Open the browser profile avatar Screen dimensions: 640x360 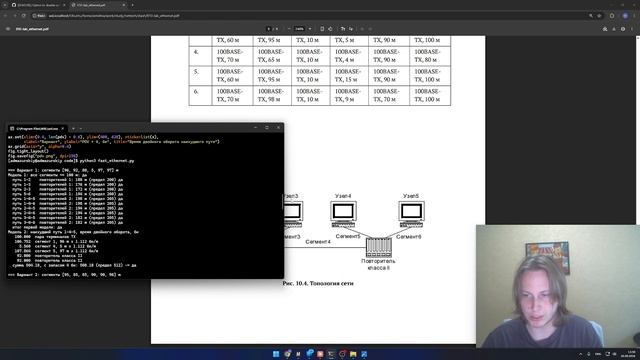(x=625, y=16)
